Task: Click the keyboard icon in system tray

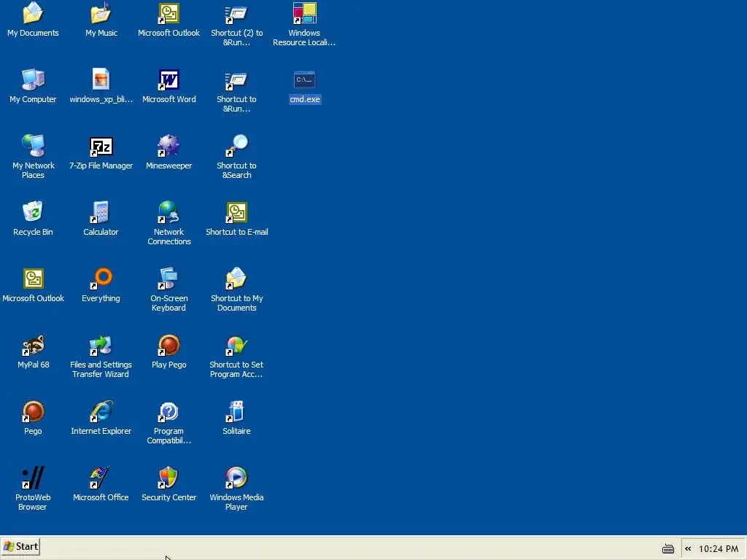Action: coord(668,549)
